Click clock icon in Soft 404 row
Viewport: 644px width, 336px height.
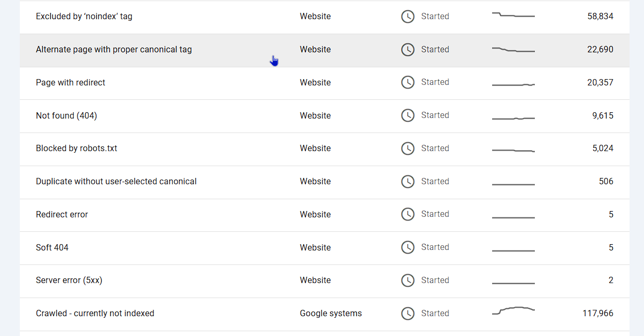pyautogui.click(x=408, y=247)
